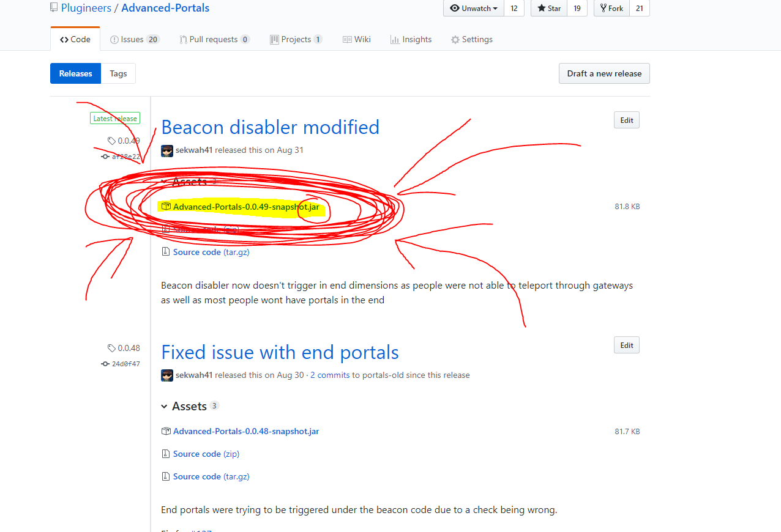Download 0.0.48 Source code (tar.gz)

(x=211, y=477)
